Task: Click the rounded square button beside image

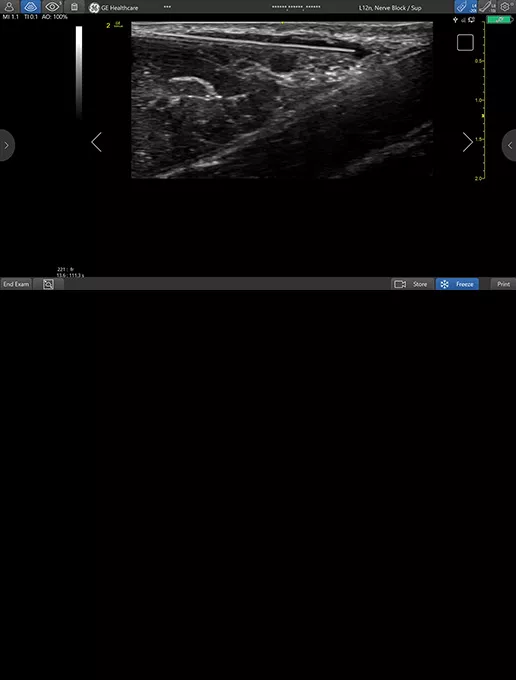Action: (x=465, y=42)
